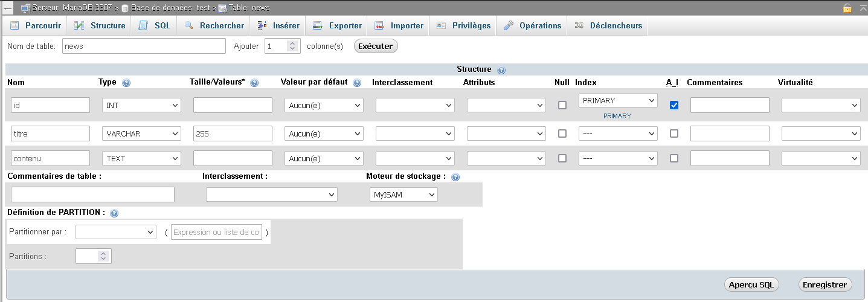Check the A_I checkbox for contenu column
Viewport: 868px width, 302px height.
tap(674, 158)
